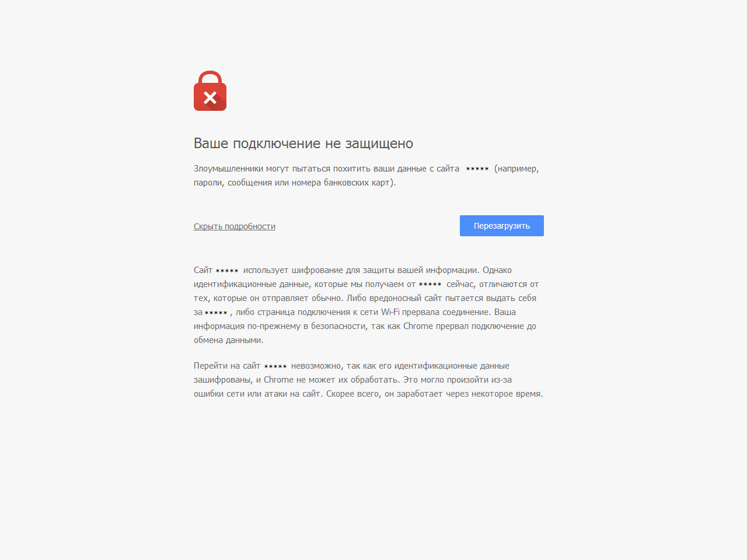Image resolution: width=747 pixels, height=560 pixels.
Task: Click masked site name after Перейти на сайт
Action: [x=275, y=366]
